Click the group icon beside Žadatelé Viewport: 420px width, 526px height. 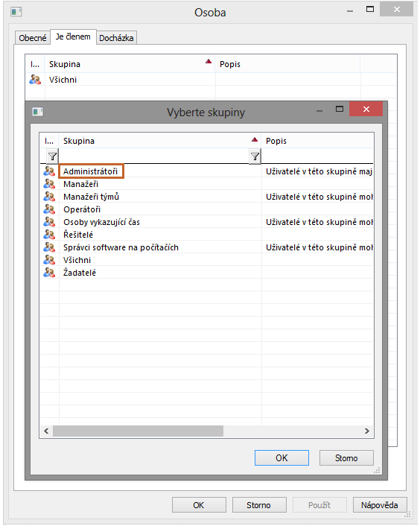tap(49, 273)
